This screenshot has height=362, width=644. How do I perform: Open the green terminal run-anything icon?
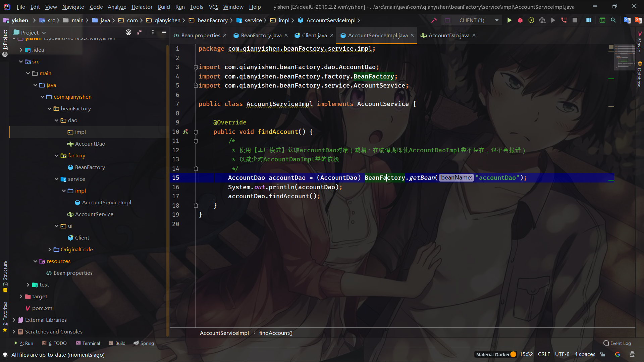point(602,20)
